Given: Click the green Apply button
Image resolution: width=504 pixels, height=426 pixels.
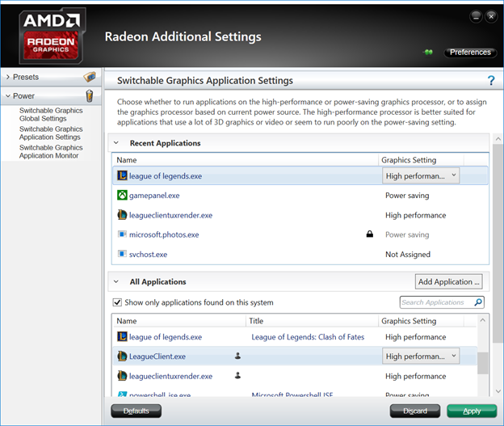Looking at the screenshot, I should click(472, 411).
